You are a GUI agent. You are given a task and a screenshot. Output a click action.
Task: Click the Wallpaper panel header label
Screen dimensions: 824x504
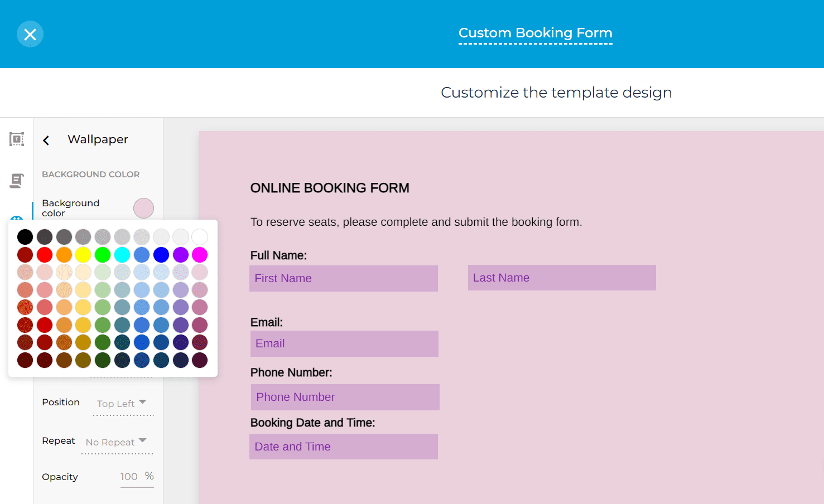pyautogui.click(x=98, y=139)
